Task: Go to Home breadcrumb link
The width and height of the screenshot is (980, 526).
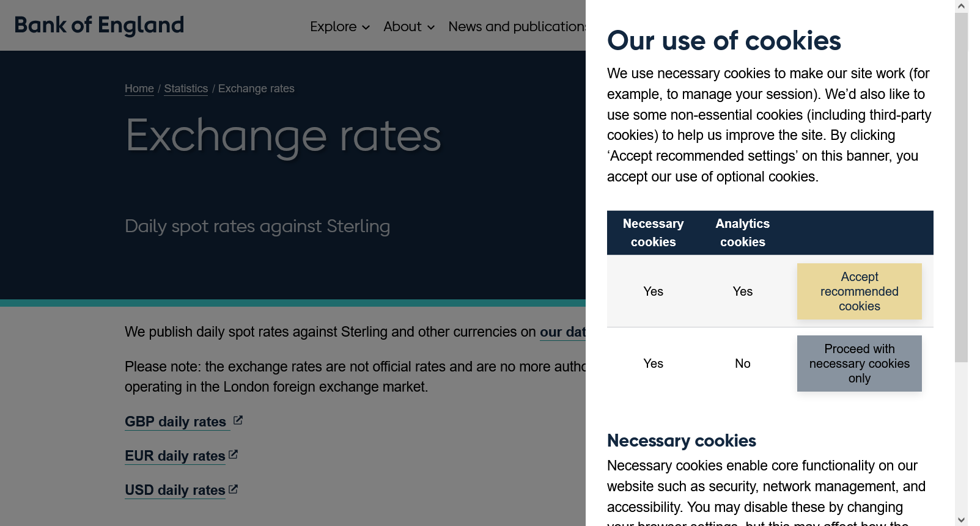Action: coord(139,89)
